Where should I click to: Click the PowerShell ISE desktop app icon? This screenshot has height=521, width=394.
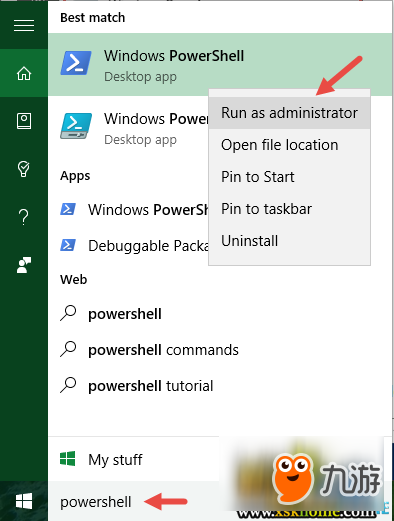coord(76,126)
